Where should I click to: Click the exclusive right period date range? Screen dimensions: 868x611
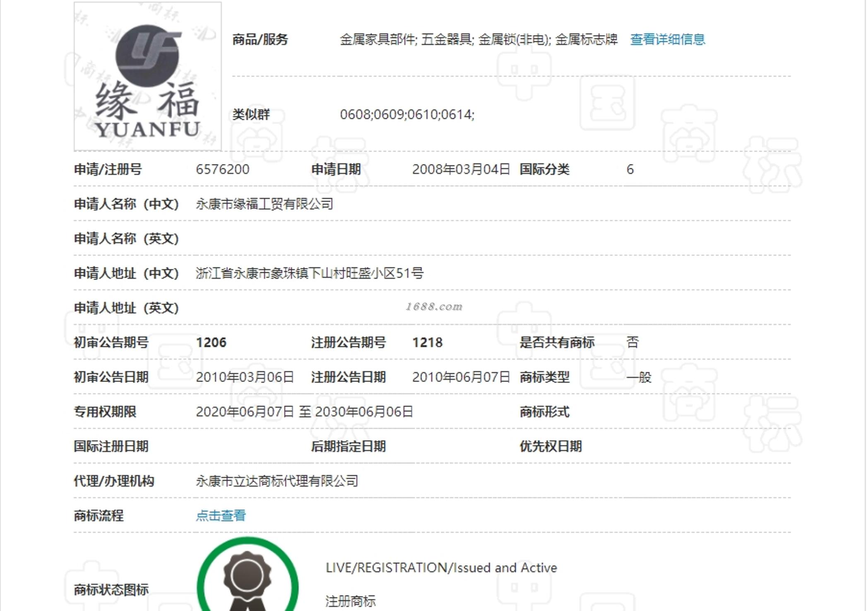304,412
